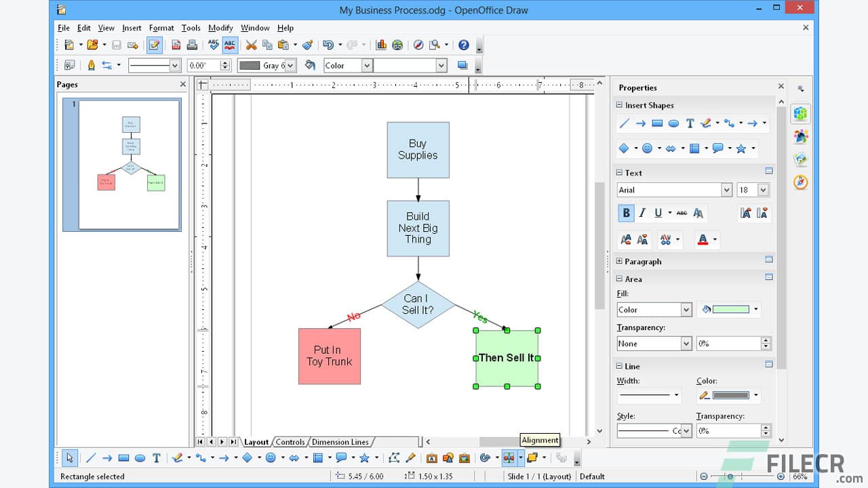This screenshot has width=868, height=488.
Task: Toggle Underline in the Text properties panel
Action: pos(658,213)
